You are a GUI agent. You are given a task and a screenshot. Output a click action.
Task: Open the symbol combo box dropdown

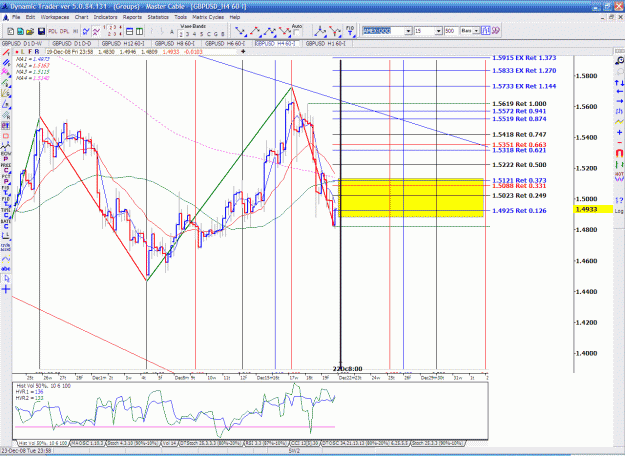408,31
